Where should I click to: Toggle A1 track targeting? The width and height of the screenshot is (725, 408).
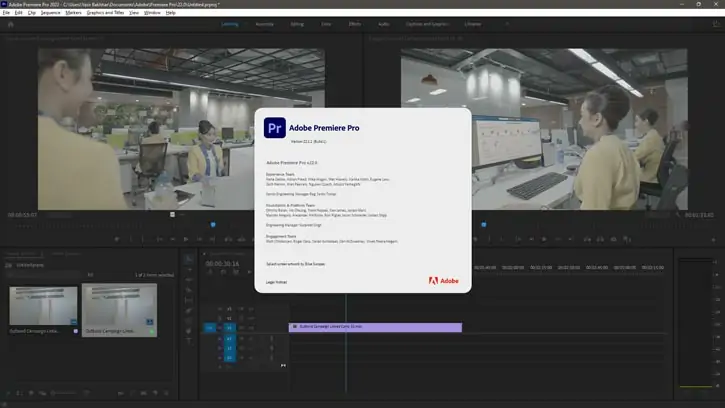click(229, 339)
